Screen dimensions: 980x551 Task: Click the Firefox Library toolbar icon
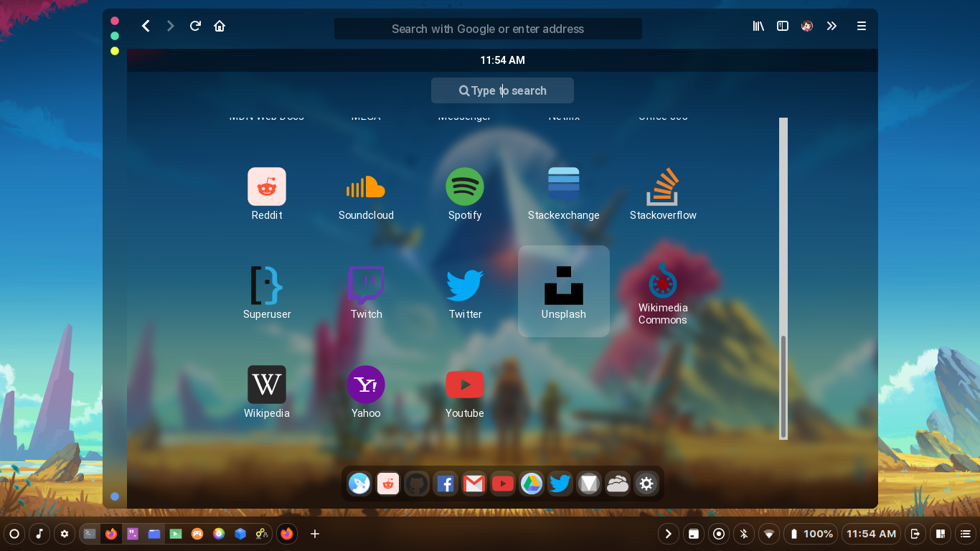coord(758,26)
